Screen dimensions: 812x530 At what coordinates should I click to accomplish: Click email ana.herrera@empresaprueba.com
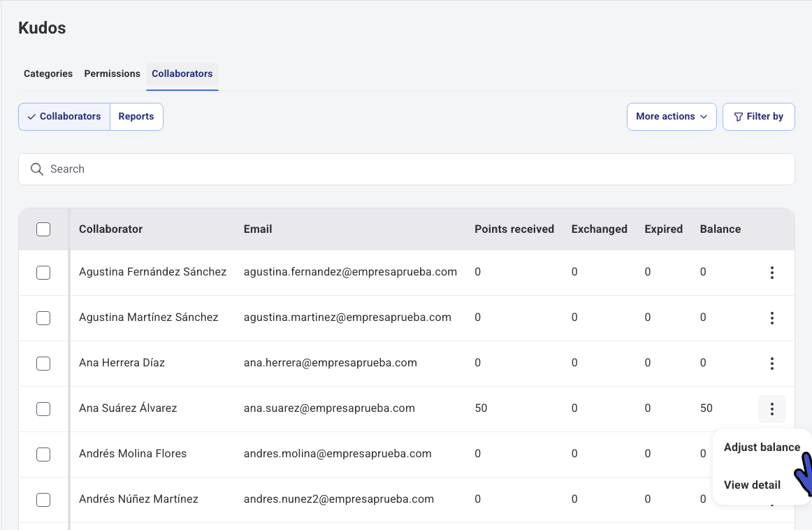pyautogui.click(x=331, y=363)
